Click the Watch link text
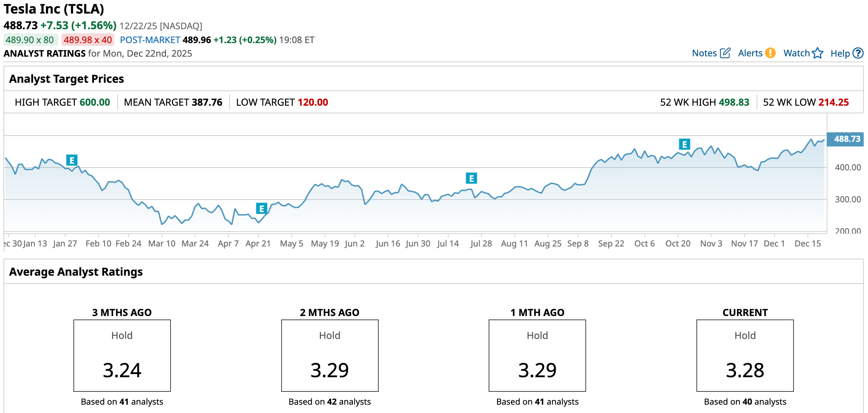Viewport: 868px width, 413px height. pos(796,53)
